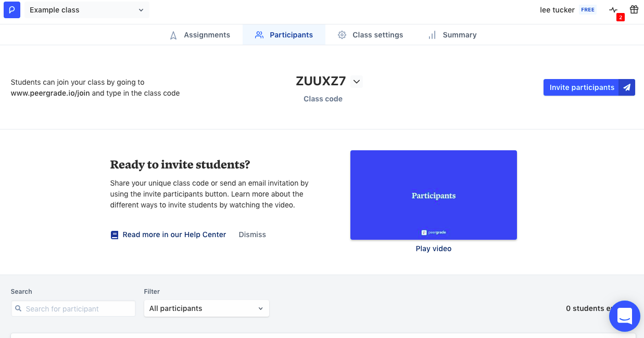Open the Intercom chat bubble

click(624, 316)
